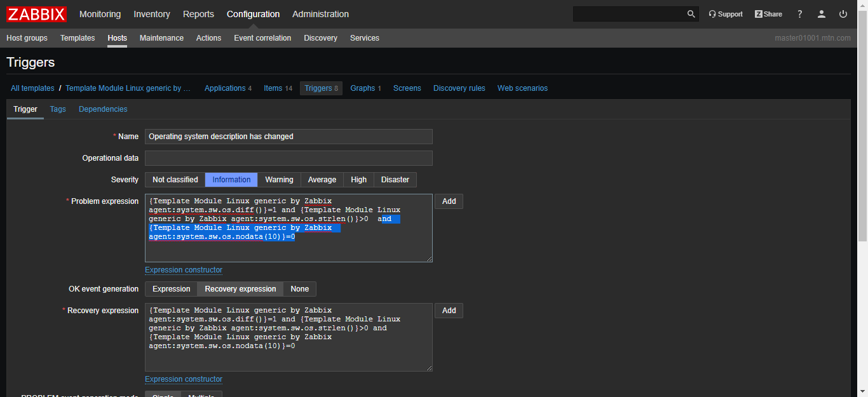Open the Web scenarios link
The width and height of the screenshot is (868, 397).
pos(522,88)
